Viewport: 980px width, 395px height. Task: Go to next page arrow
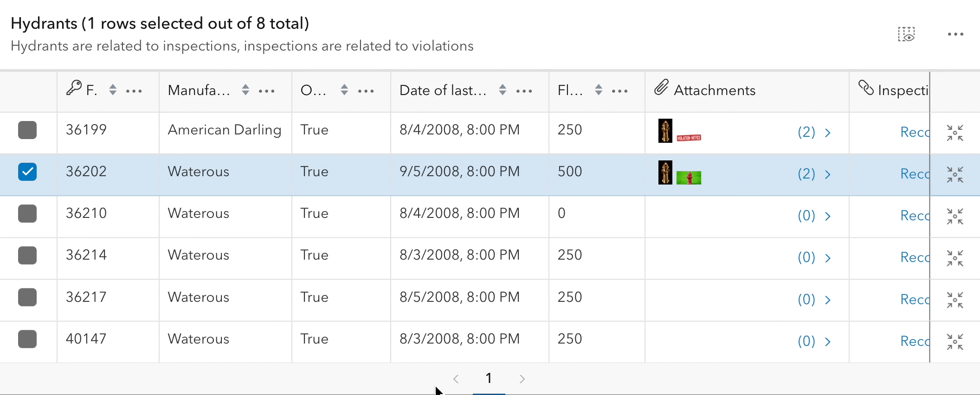(x=522, y=379)
